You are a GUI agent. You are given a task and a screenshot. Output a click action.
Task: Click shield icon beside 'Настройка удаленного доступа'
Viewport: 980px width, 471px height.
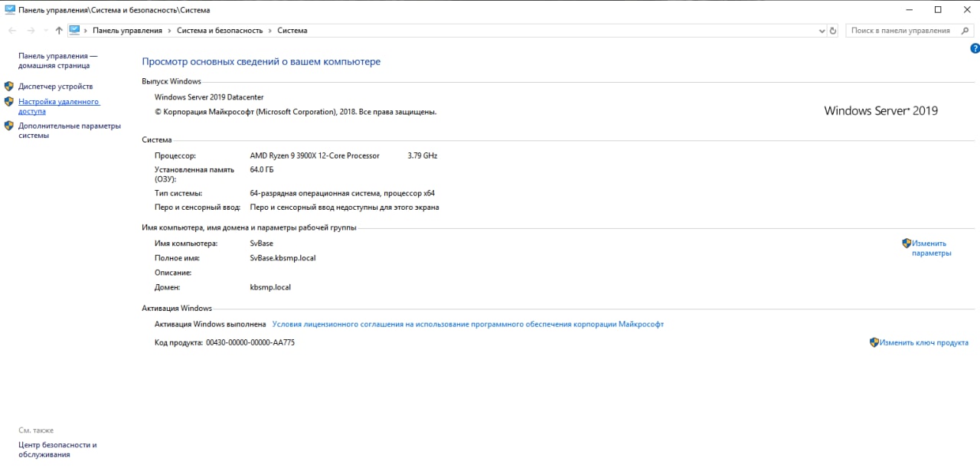pos(9,101)
